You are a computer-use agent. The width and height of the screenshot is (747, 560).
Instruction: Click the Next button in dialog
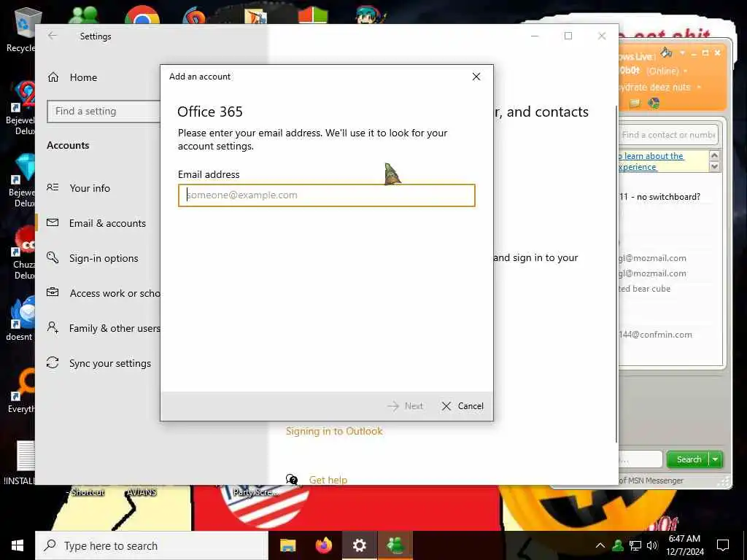click(406, 405)
